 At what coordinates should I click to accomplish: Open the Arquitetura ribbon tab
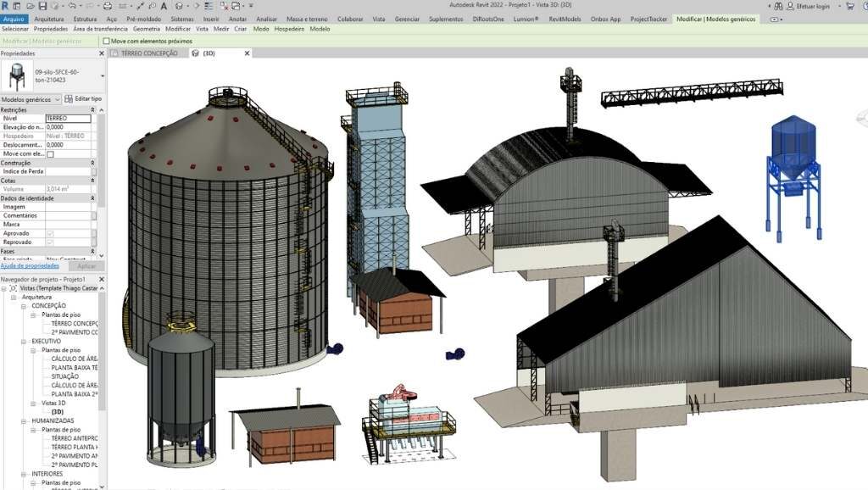(48, 18)
